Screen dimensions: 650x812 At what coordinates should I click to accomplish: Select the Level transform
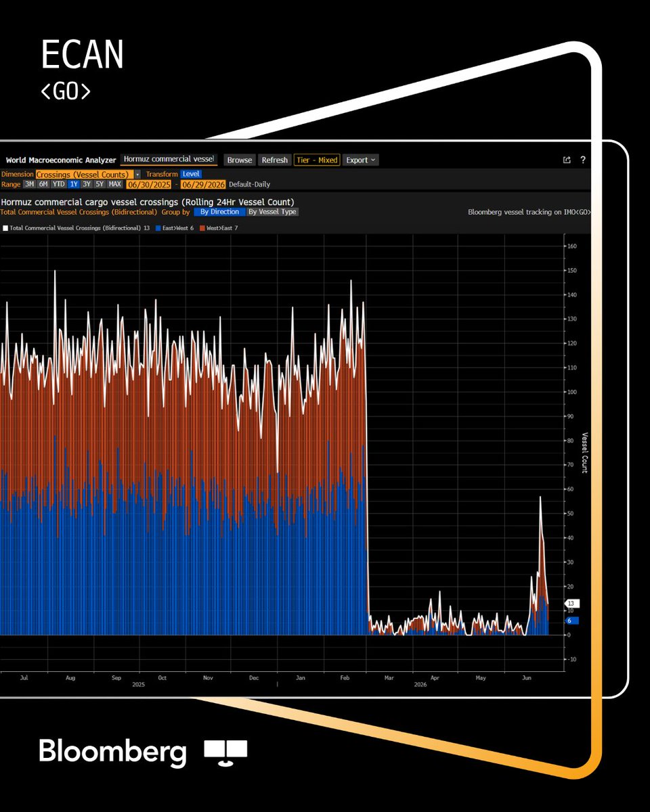point(191,174)
